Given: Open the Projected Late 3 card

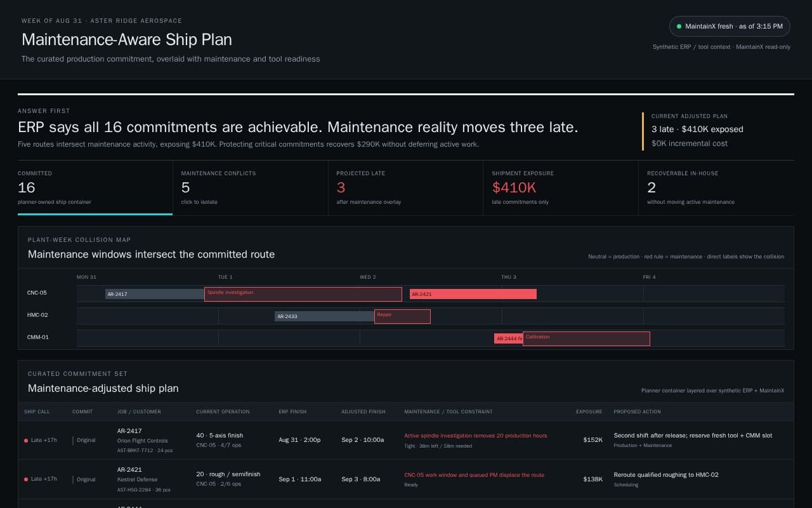Looking at the screenshot, I should click(x=406, y=188).
